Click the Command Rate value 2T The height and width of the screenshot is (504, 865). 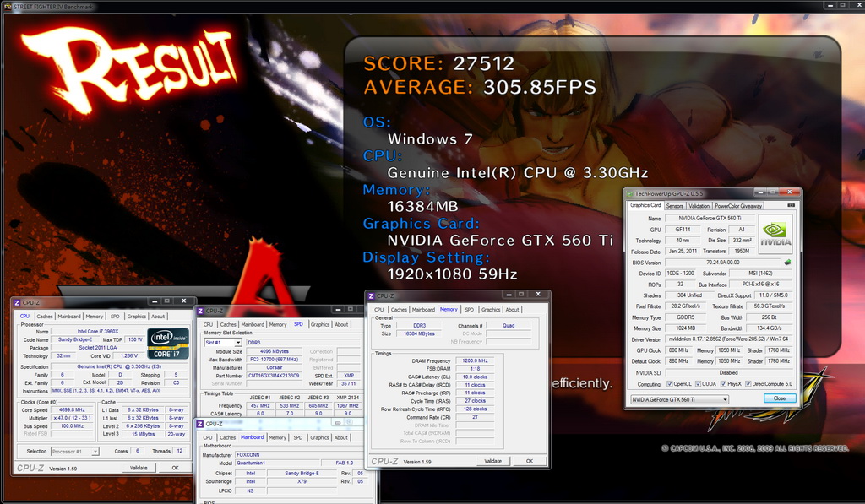[x=475, y=417]
